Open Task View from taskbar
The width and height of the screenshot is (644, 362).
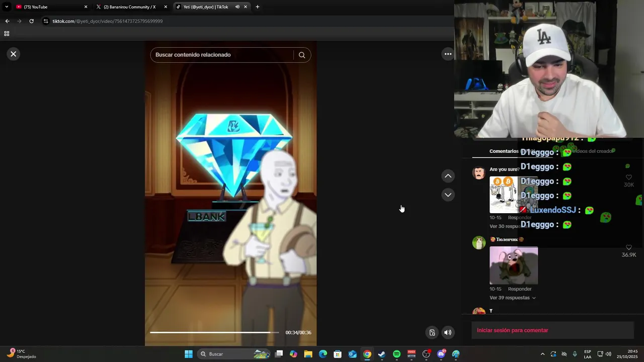tap(279, 354)
